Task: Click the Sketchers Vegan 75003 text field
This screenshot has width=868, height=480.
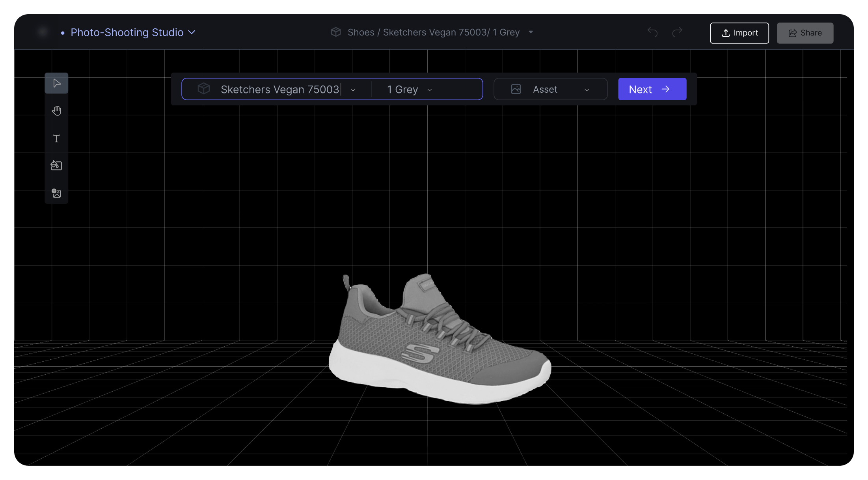Action: [x=280, y=90]
